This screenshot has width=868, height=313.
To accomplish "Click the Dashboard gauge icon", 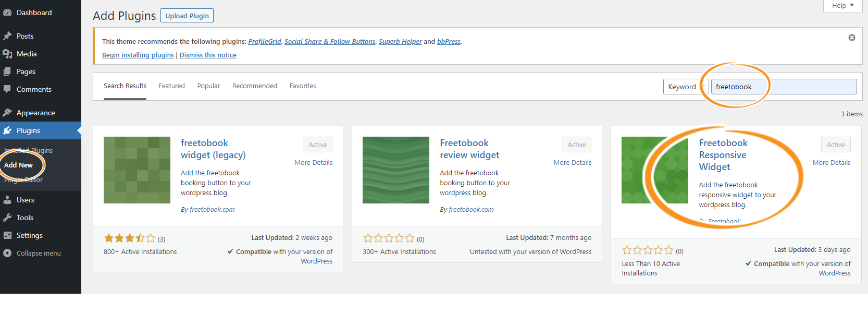I will pyautogui.click(x=7, y=13).
